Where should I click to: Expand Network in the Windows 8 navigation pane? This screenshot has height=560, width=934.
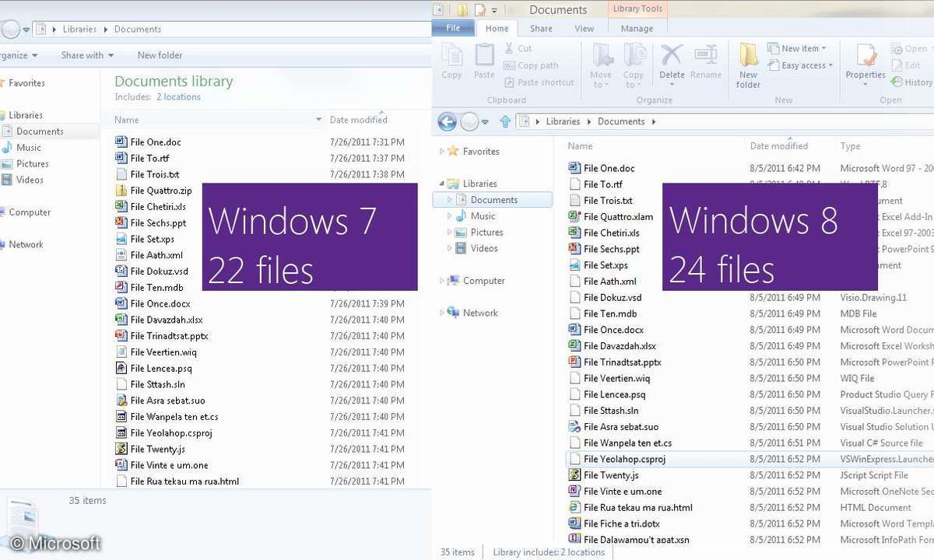(x=442, y=313)
